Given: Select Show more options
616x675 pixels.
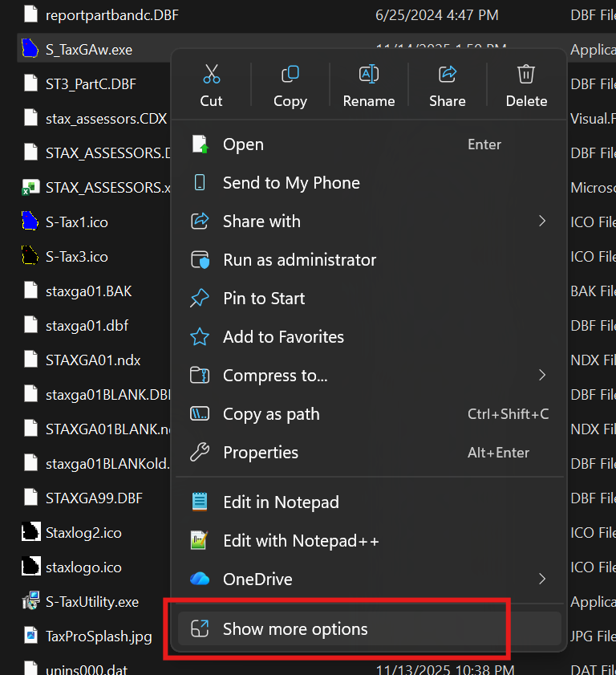Looking at the screenshot, I should click(295, 629).
